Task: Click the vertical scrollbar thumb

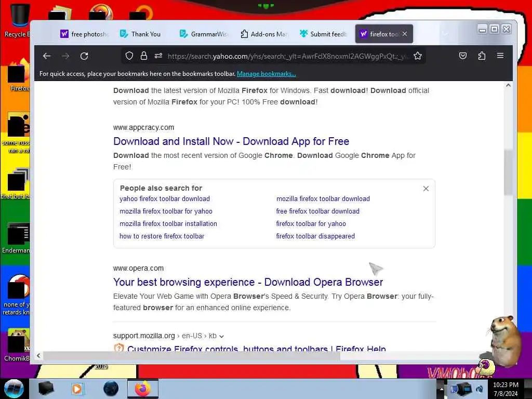Action: pos(508,172)
